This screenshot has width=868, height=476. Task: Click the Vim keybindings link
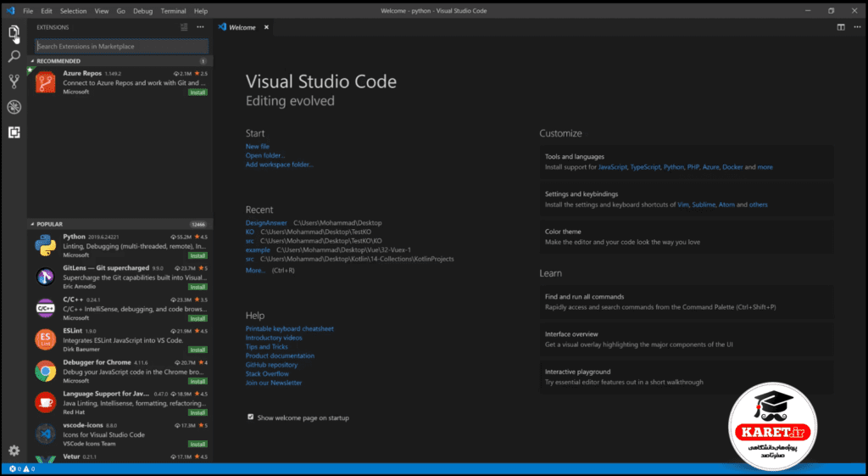(683, 204)
